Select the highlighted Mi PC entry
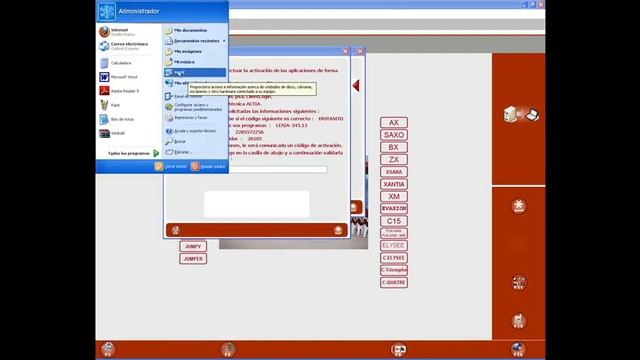Viewport: 640px width, 360px height. click(x=195, y=72)
